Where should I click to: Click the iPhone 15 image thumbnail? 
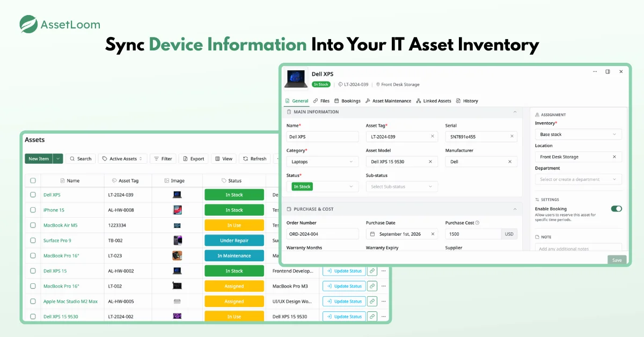click(x=178, y=210)
